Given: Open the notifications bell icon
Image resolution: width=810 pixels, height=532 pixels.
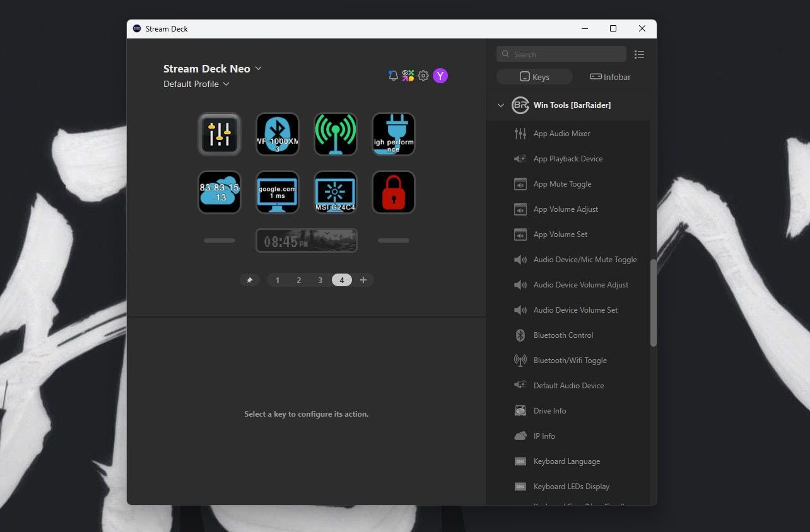Looking at the screenshot, I should click(393, 76).
